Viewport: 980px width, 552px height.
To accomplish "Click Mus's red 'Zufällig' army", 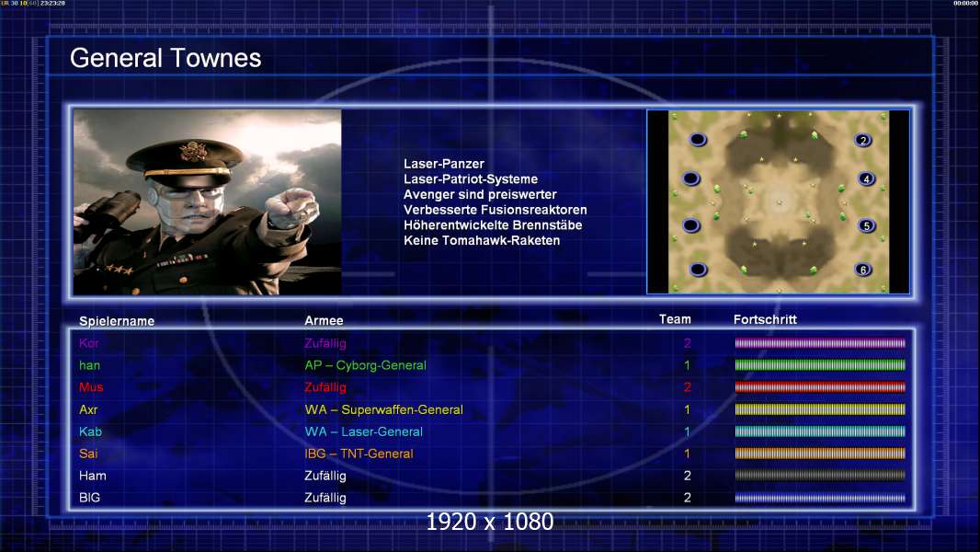I will (325, 387).
